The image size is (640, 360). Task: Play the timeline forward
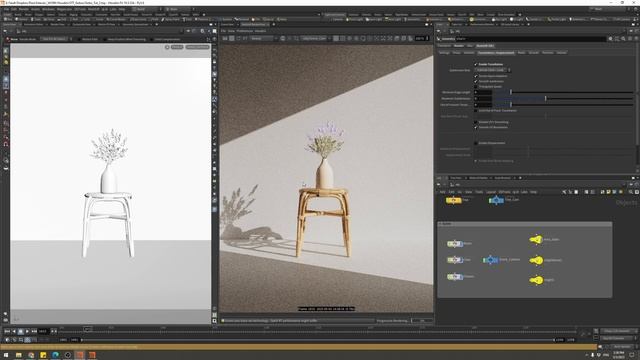tap(27, 331)
